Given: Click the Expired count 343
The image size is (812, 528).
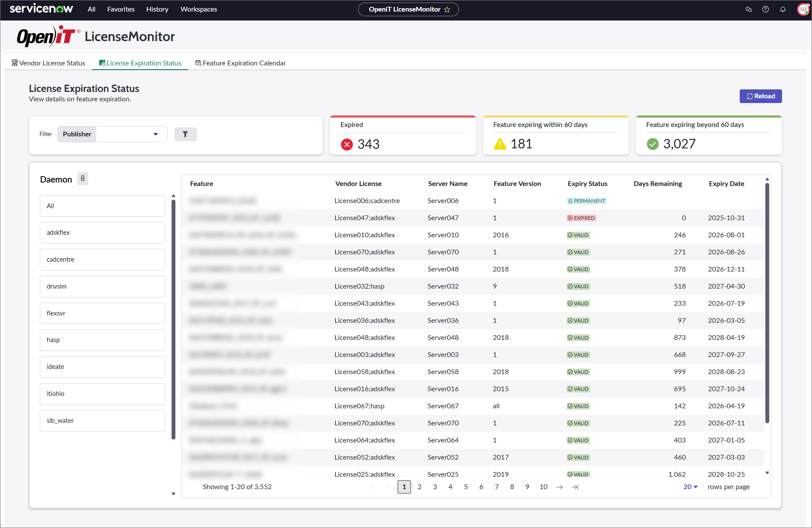Looking at the screenshot, I should tap(368, 145).
